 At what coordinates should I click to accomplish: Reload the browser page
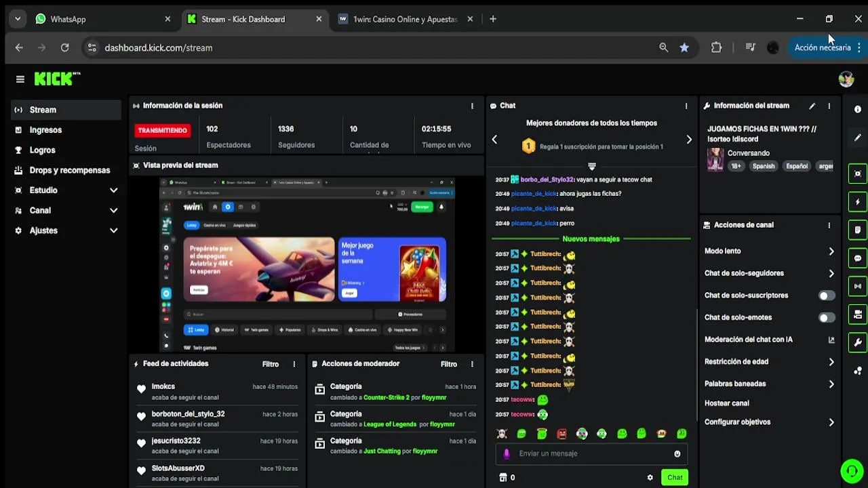coord(64,47)
